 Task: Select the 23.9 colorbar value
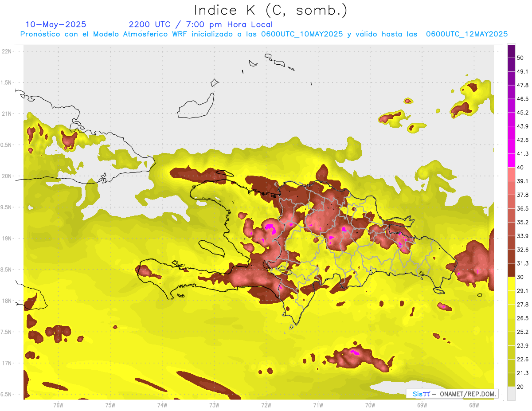pyautogui.click(x=523, y=346)
